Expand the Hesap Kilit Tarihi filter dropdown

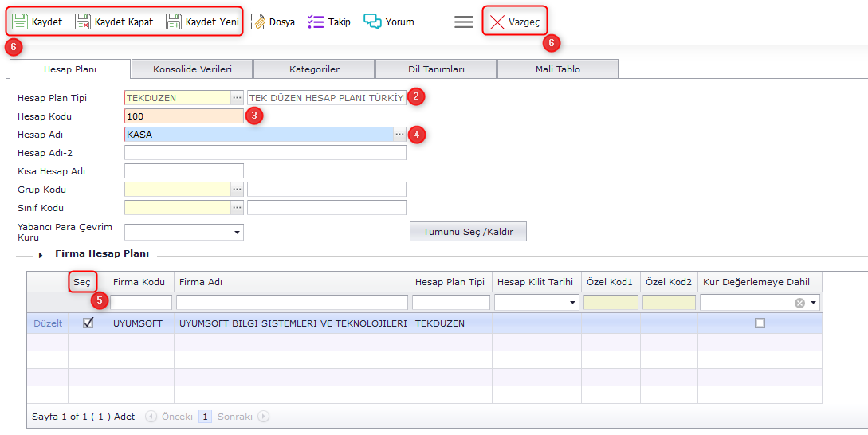coord(573,304)
